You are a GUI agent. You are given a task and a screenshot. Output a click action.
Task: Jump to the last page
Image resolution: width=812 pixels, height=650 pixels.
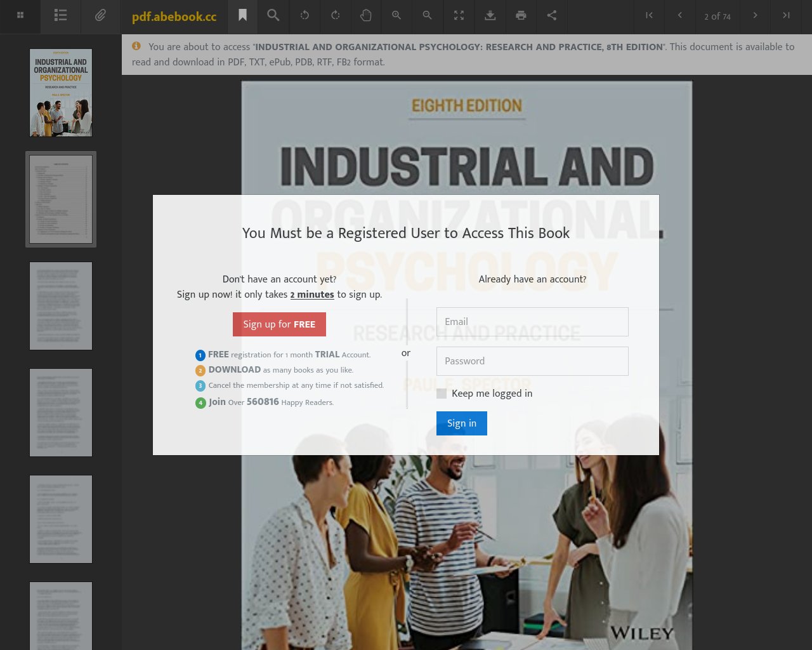coord(786,15)
